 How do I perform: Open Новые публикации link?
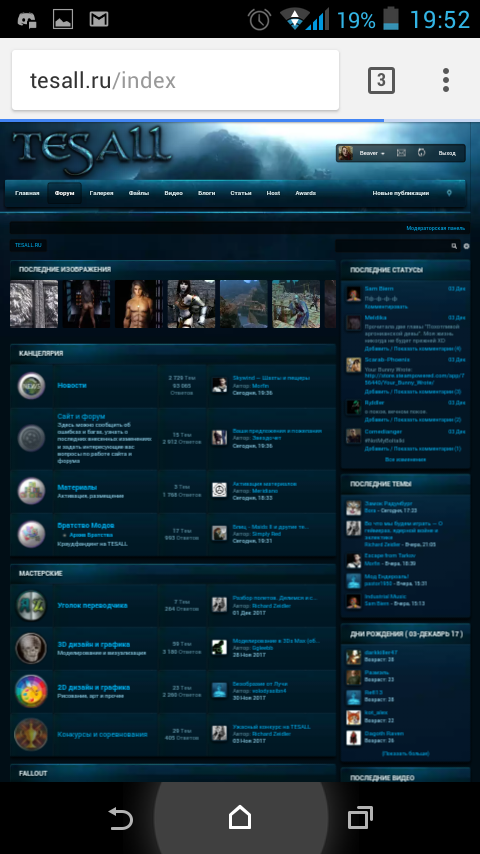pos(400,193)
